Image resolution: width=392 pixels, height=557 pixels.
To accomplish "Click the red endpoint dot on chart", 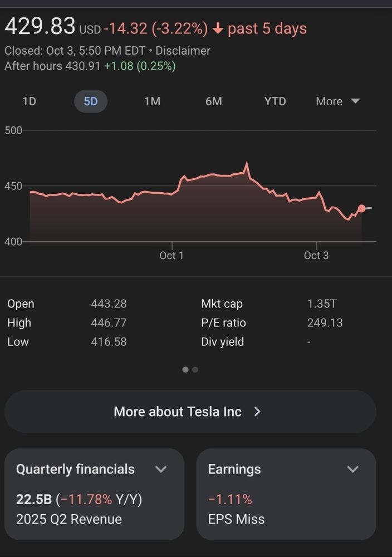I will coord(362,208).
